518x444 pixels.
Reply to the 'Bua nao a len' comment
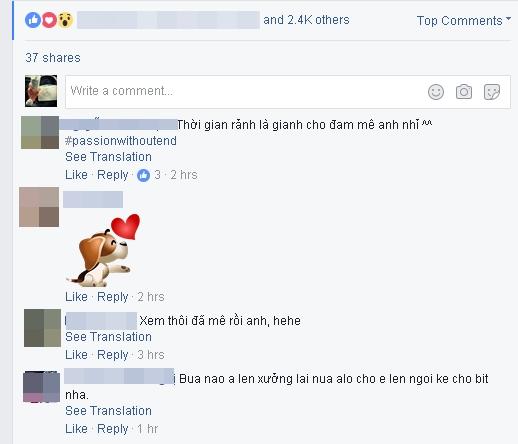pos(112,429)
